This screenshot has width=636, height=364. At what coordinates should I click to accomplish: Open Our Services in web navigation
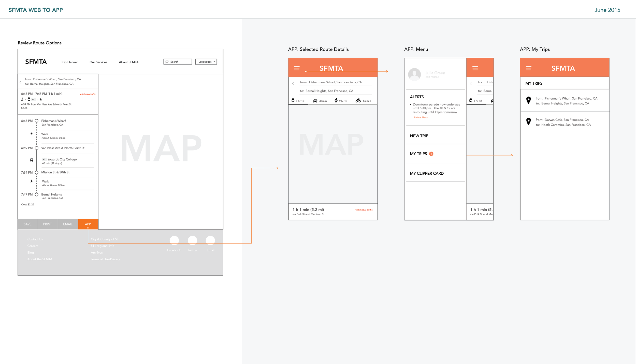point(98,62)
